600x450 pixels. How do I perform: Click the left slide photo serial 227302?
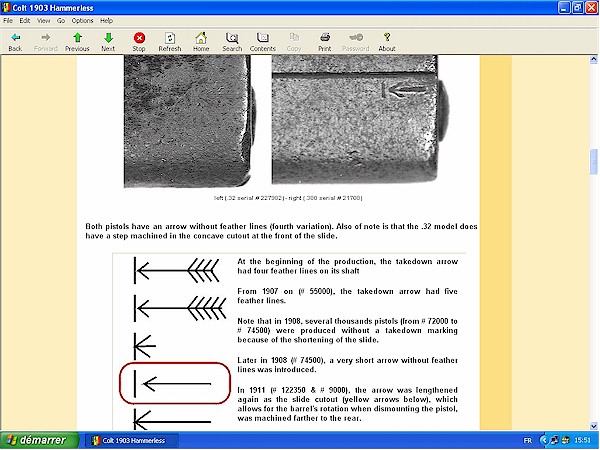pos(190,121)
